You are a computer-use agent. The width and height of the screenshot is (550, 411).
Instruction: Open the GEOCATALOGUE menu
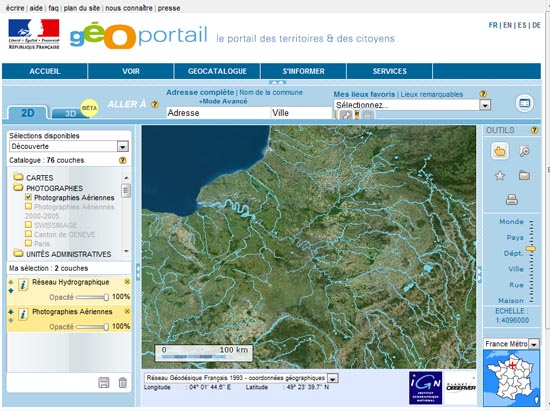217,71
